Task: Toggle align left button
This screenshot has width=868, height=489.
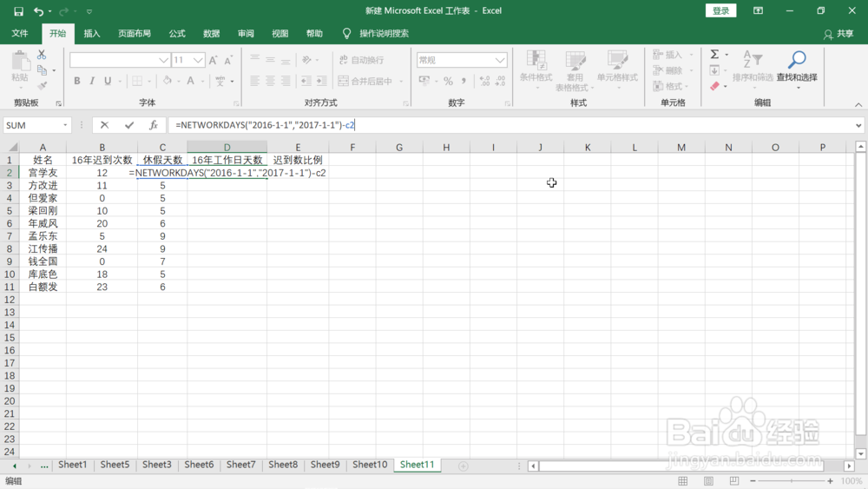Action: click(254, 81)
